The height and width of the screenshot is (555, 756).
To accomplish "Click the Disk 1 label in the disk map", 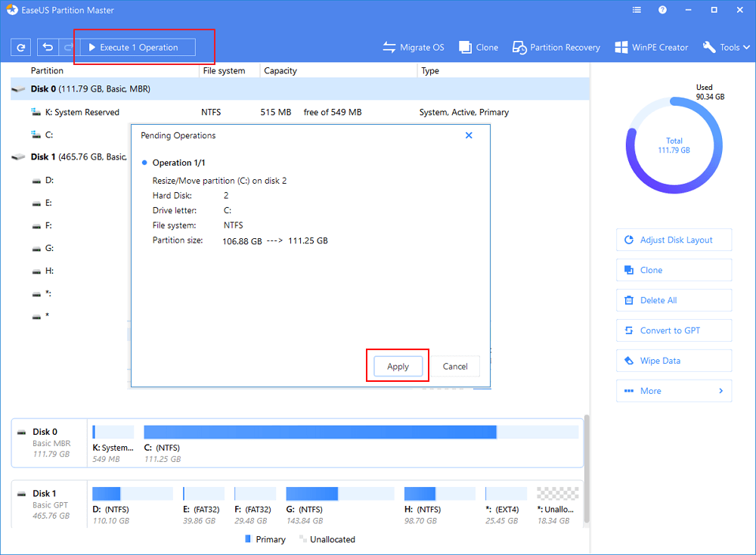I will pos(45,493).
